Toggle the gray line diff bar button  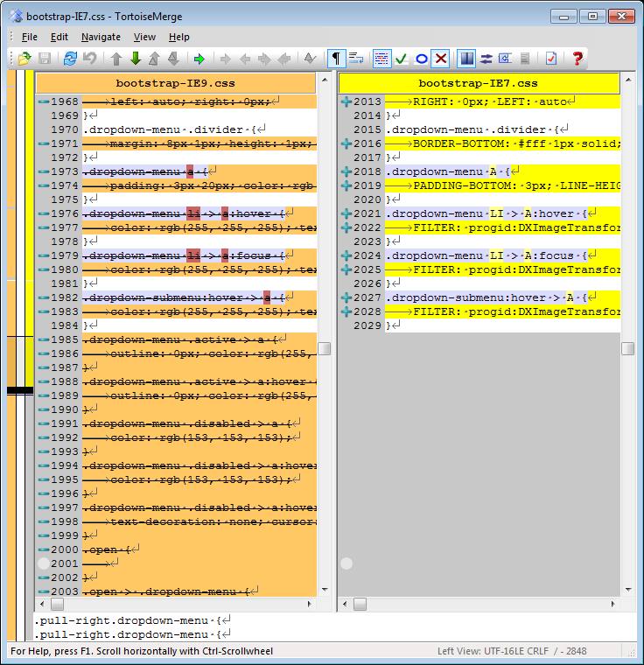click(525, 58)
